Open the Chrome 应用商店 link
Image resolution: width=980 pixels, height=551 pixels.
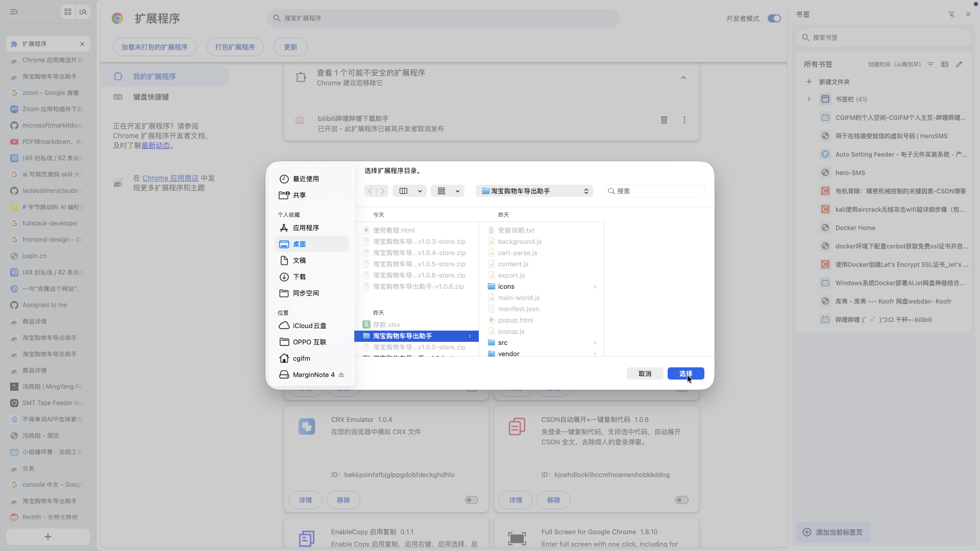(x=170, y=178)
